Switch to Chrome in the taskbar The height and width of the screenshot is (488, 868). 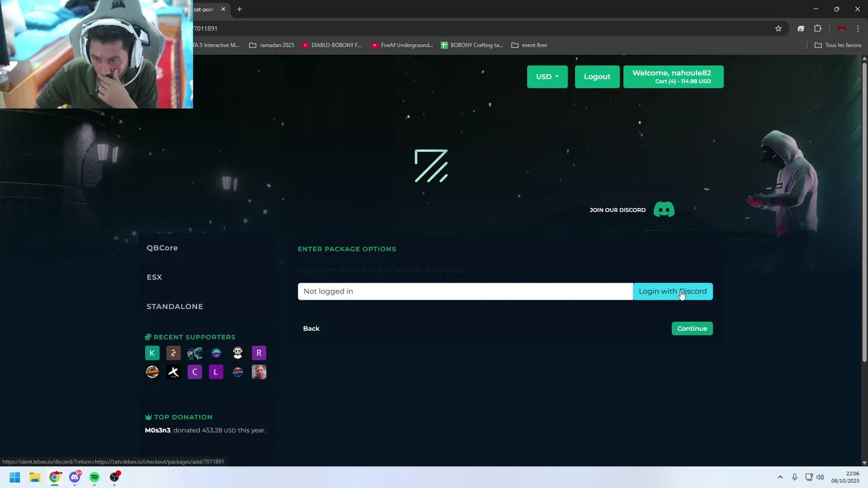[54, 477]
